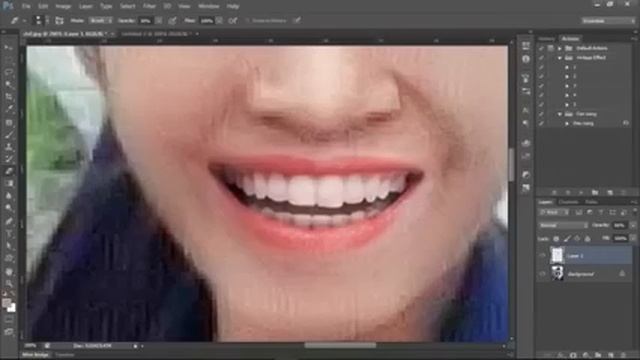640x360 pixels.
Task: Open the layer blend mode Normal dropdown
Action: [563, 225]
